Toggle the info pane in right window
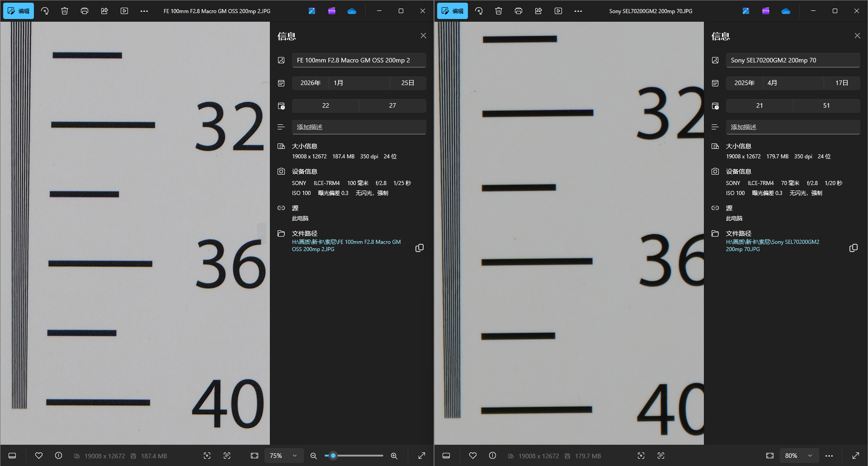Image resolution: width=868 pixels, height=466 pixels. [x=493, y=456]
